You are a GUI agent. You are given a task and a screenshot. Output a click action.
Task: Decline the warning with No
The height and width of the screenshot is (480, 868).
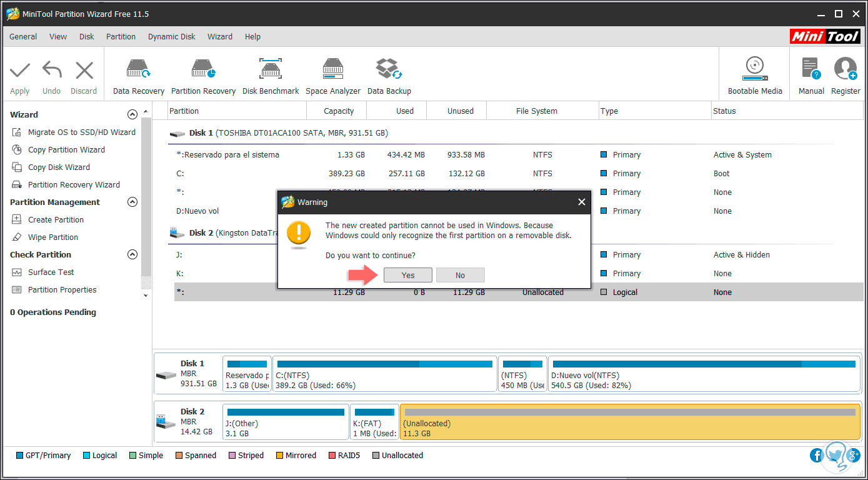tap(461, 276)
